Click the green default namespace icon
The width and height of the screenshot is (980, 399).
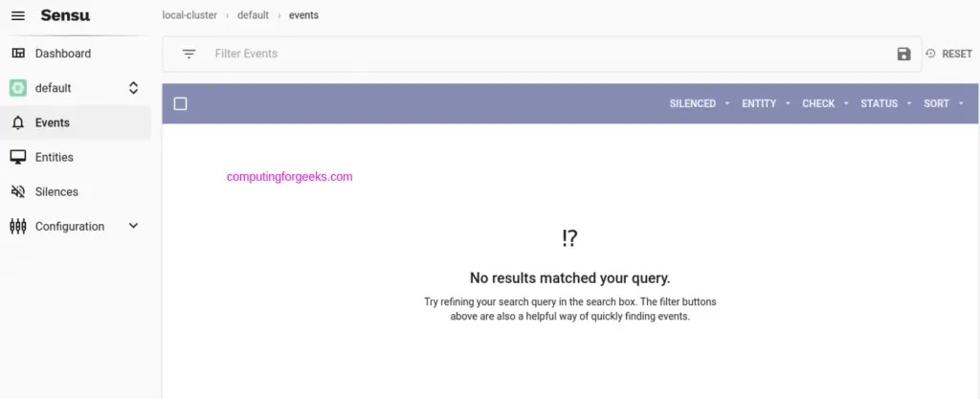pyautogui.click(x=18, y=88)
